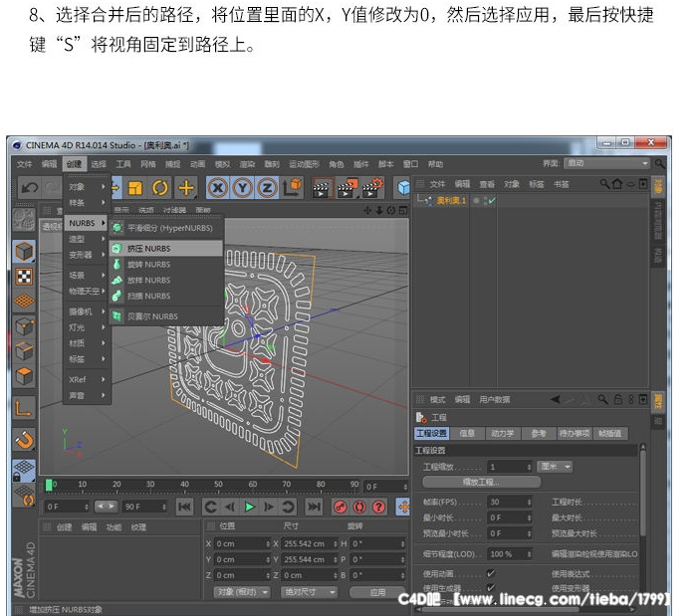697x616 pixels.
Task: Click Object Manager home icon
Action: coord(617,184)
